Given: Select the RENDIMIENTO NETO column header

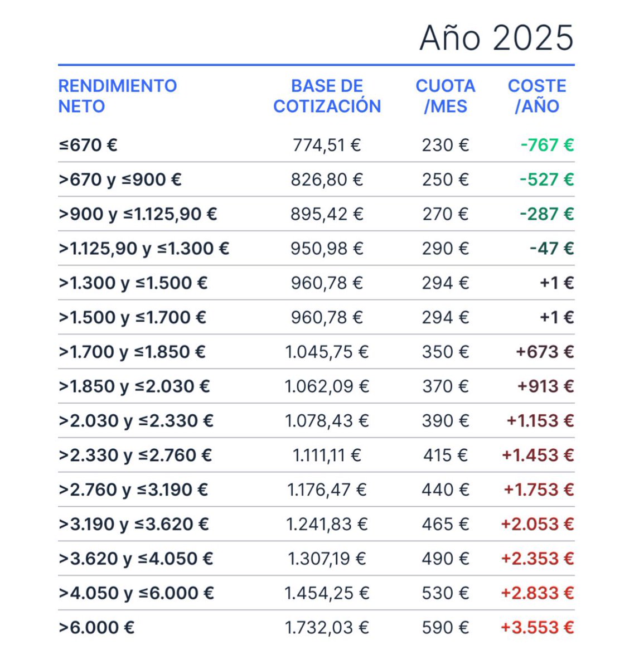Looking at the screenshot, I should tap(118, 96).
